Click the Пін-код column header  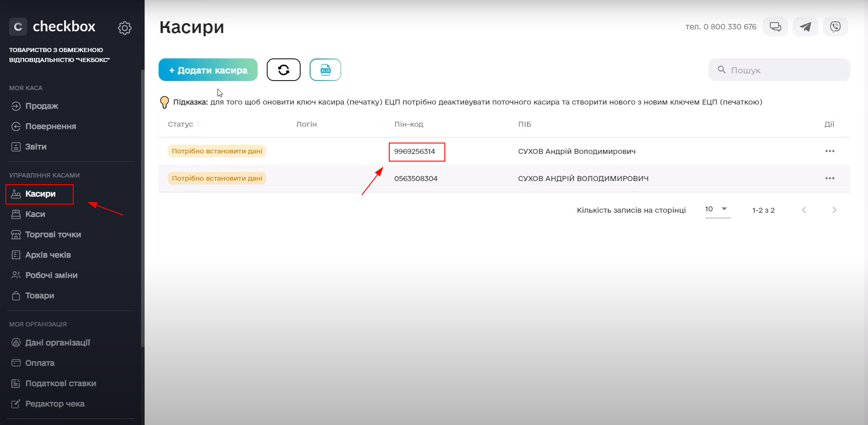click(x=409, y=124)
